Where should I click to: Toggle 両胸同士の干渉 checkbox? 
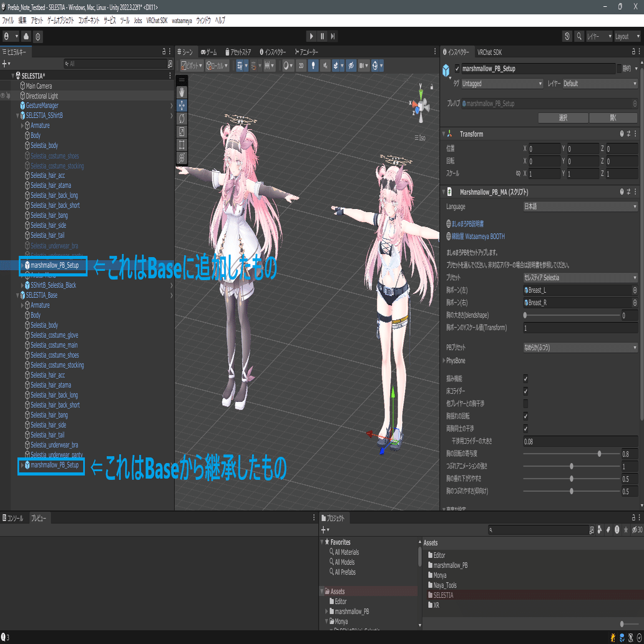point(525,429)
